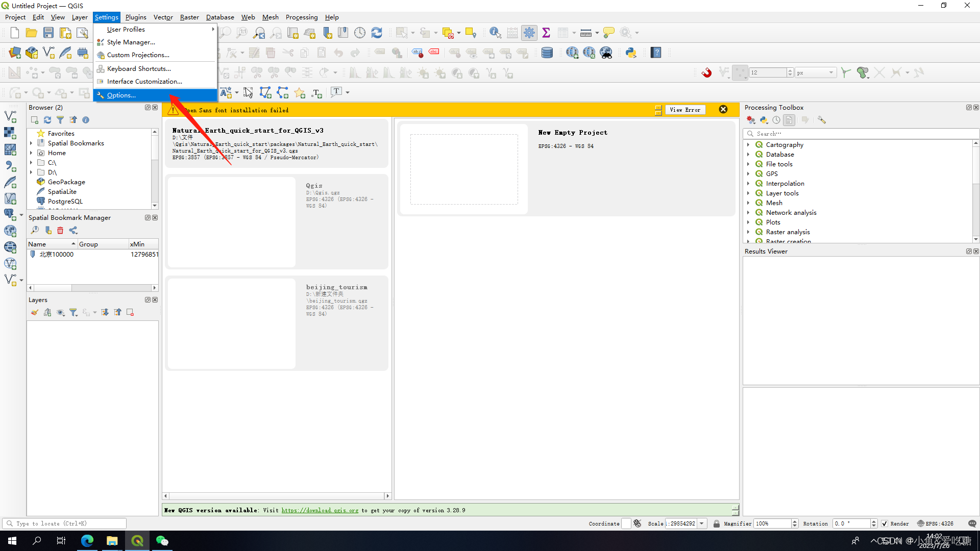The image size is (980, 551).
Task: Click the Enable Properties icon in Browser
Action: coord(86,120)
